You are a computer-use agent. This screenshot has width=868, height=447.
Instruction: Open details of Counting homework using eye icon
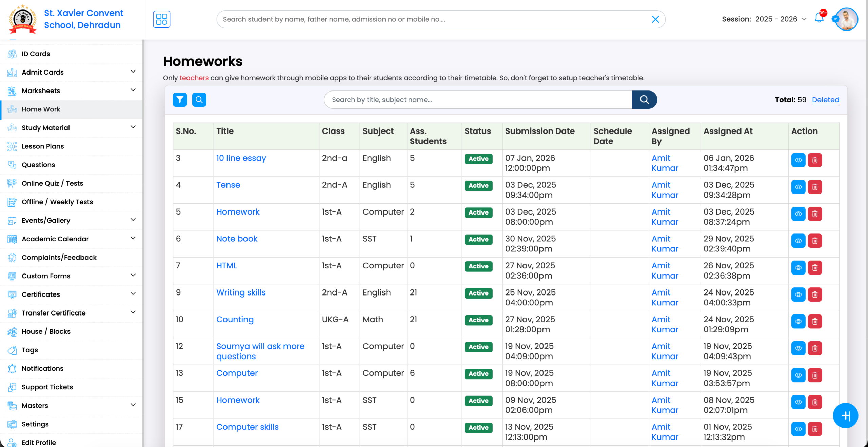[798, 321]
